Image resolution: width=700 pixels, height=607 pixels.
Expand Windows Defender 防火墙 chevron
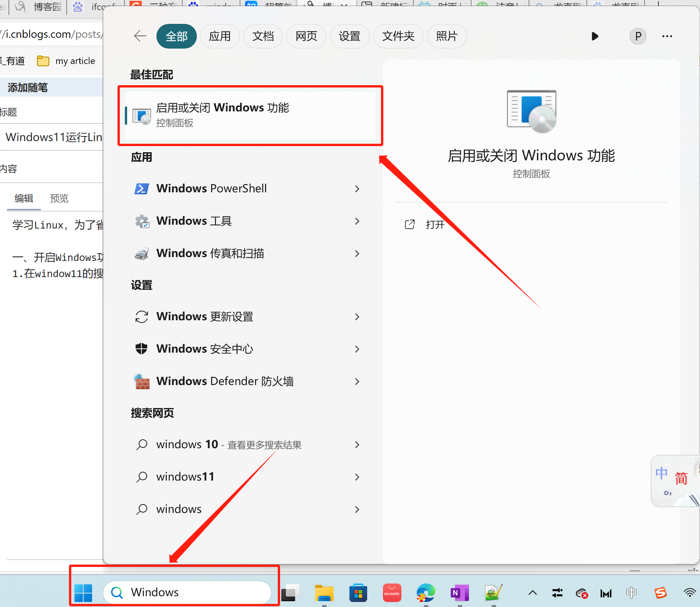357,382
